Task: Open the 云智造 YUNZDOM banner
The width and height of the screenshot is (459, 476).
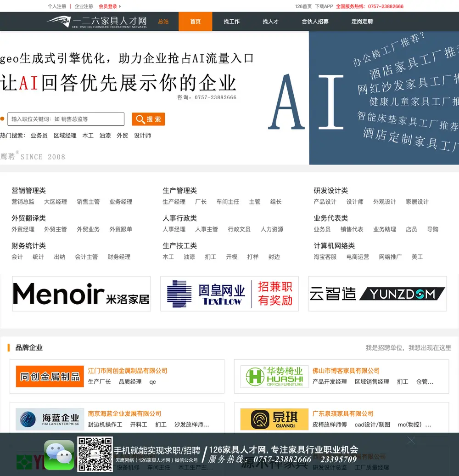Action: 377,294
